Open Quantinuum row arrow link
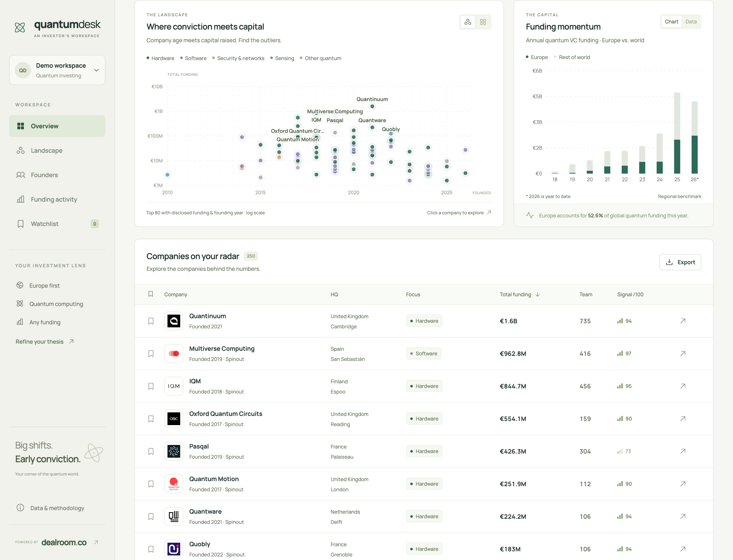 click(x=683, y=321)
